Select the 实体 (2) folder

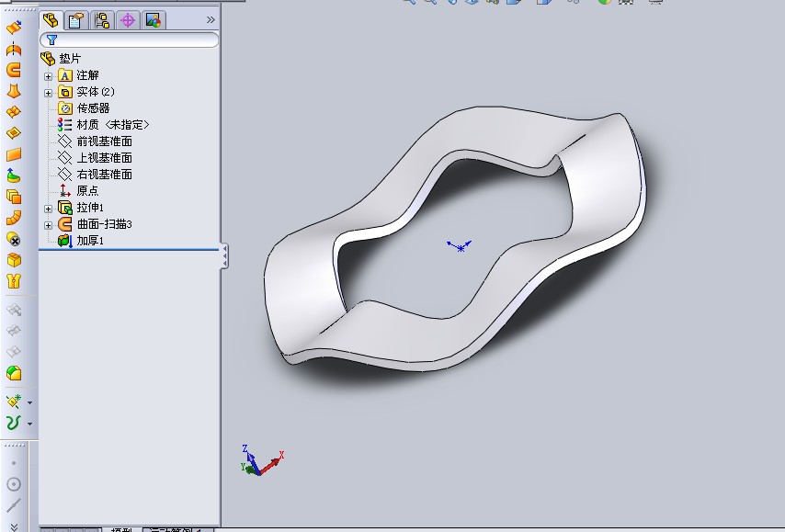86,92
